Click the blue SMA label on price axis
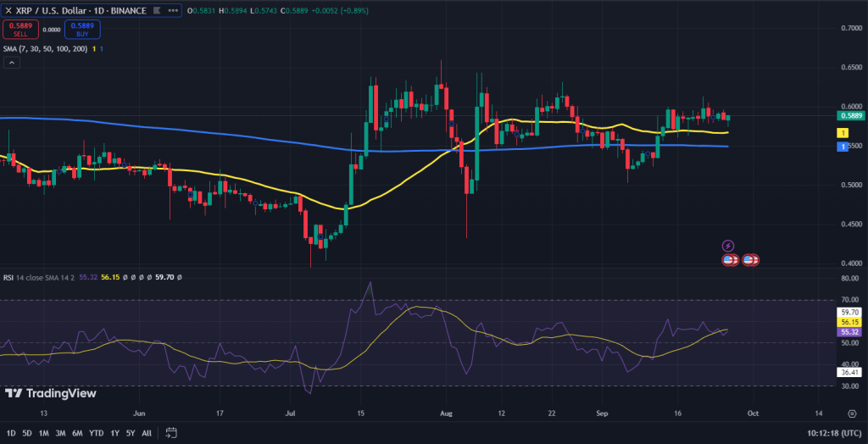Viewport: 868px width, 444px height. 843,147
